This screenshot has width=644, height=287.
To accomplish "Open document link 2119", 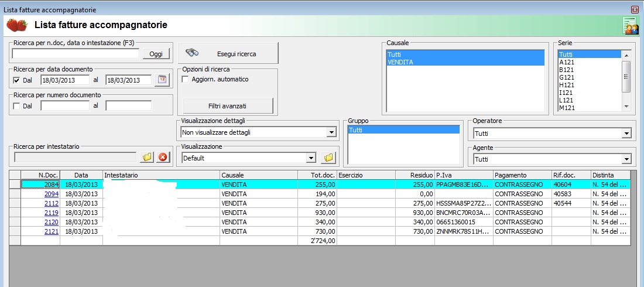I will pyautogui.click(x=52, y=213).
